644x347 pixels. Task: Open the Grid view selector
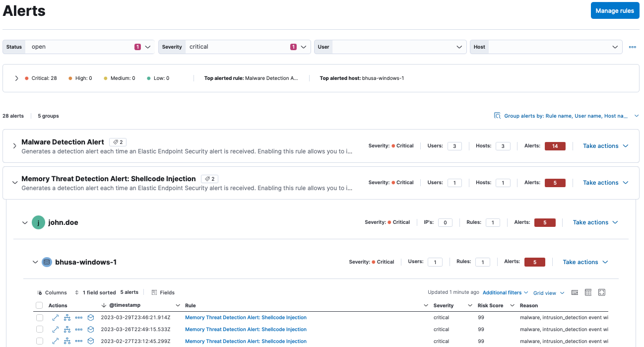[549, 293]
